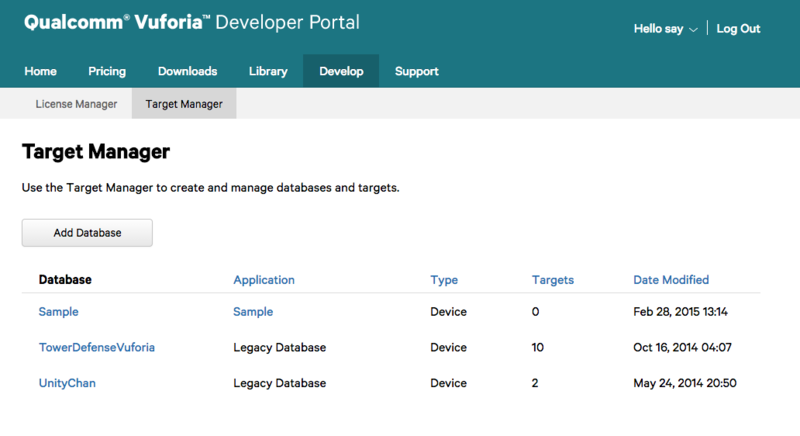
Task: Sort by the Targets column header
Action: coord(553,280)
